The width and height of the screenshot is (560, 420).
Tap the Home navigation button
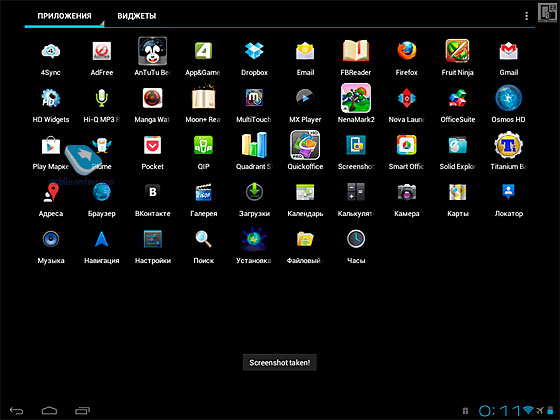pyautogui.click(x=49, y=411)
